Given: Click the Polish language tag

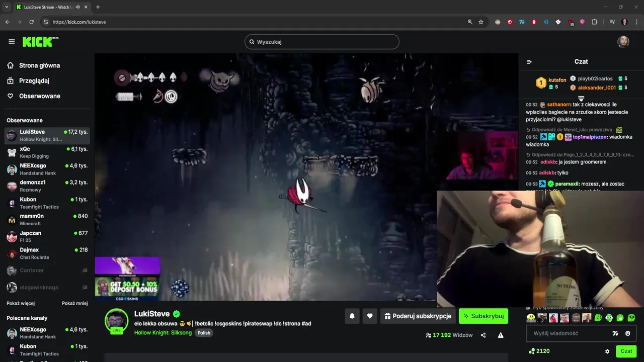Looking at the screenshot, I should coord(204,333).
